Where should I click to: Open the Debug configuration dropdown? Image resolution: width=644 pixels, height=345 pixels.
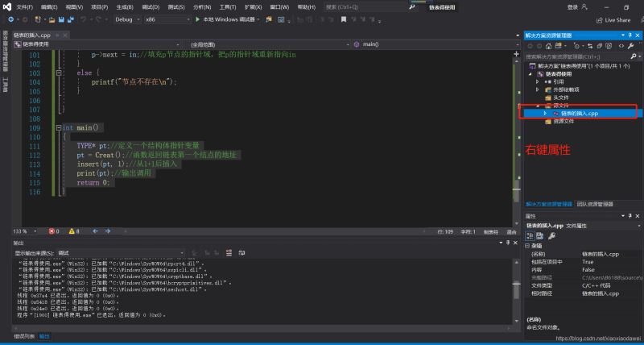pyautogui.click(x=127, y=19)
